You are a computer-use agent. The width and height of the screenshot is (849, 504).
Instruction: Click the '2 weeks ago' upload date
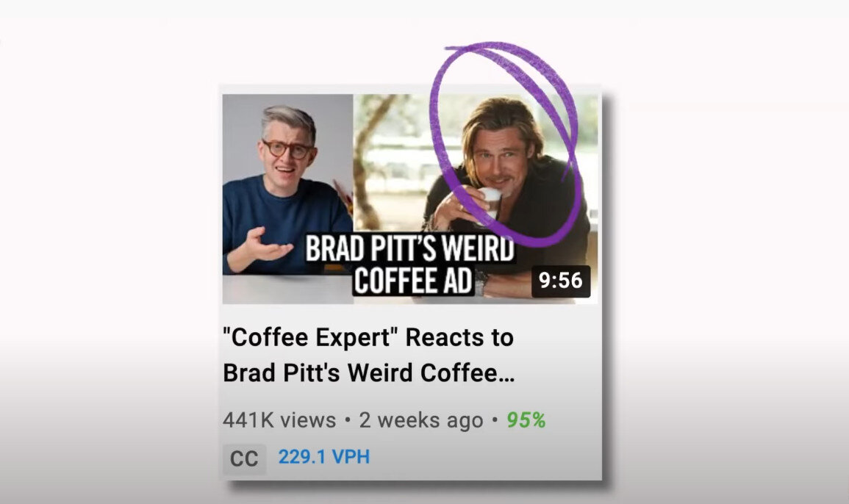pyautogui.click(x=421, y=420)
